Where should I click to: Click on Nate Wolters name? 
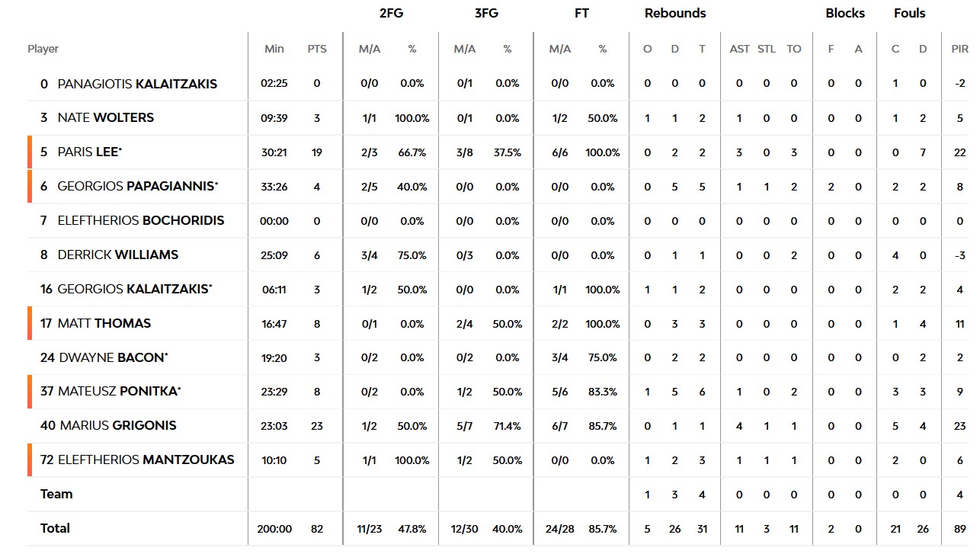105,117
